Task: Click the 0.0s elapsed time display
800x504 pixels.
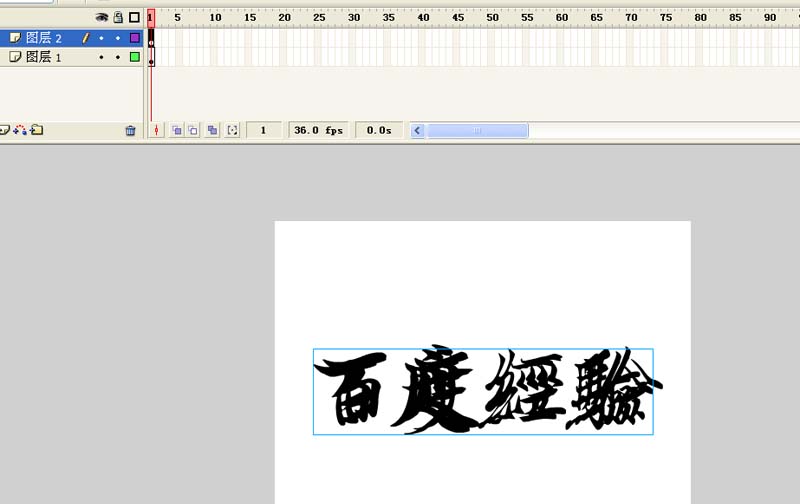Action: (x=379, y=131)
